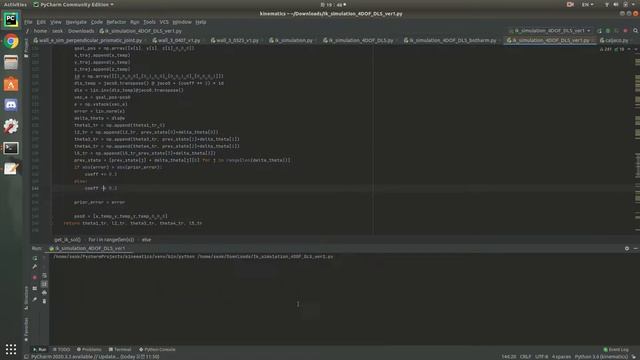640x360 pixels.
Task: Open the File menu
Action: tap(28, 22)
